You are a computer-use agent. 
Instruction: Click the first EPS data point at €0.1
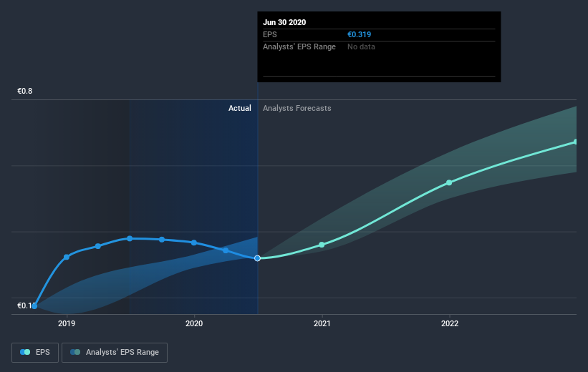click(x=34, y=306)
